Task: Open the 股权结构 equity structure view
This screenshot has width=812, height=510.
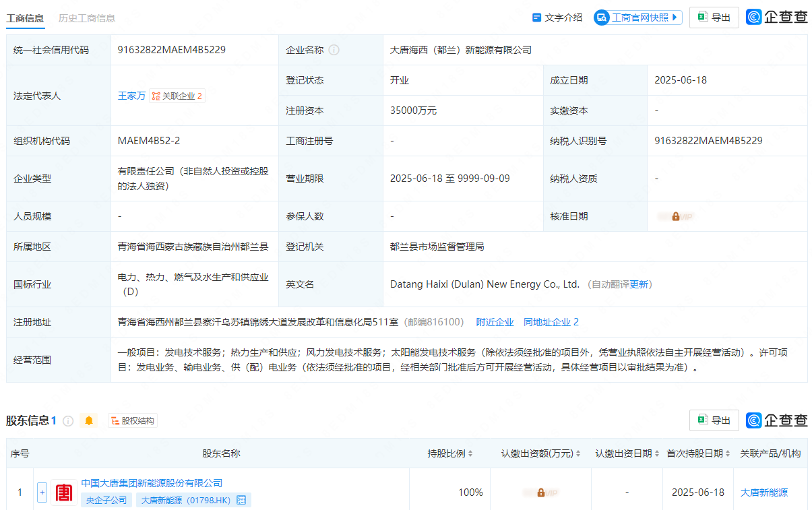Action: point(132,420)
